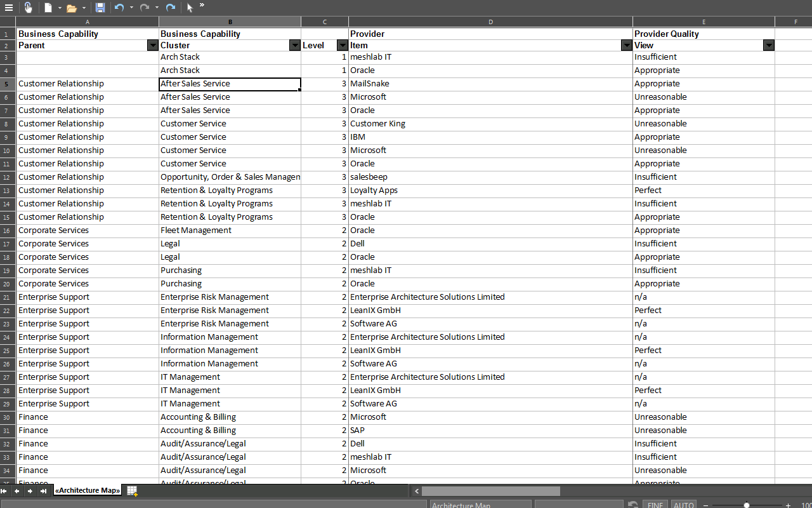Select column C header
The image size is (812, 508).
click(x=325, y=22)
